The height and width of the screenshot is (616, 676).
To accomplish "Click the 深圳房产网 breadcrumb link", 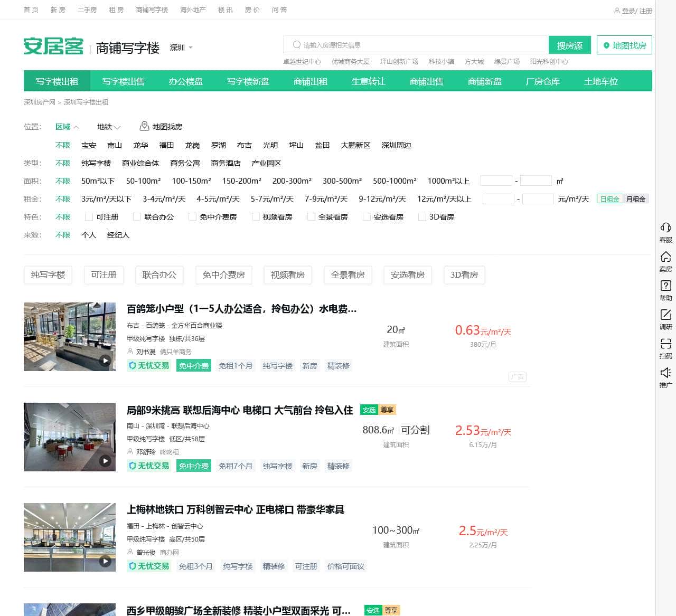I will tap(40, 102).
